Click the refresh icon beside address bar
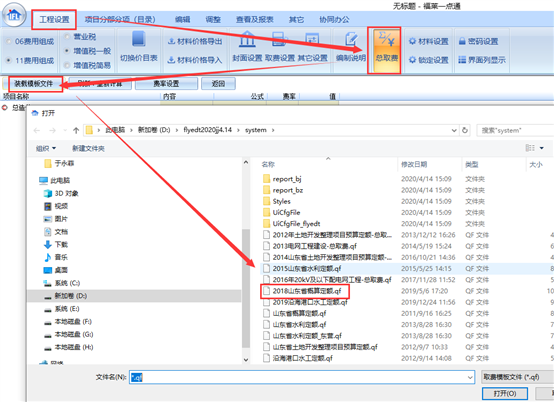554x402 pixels. 465,130
